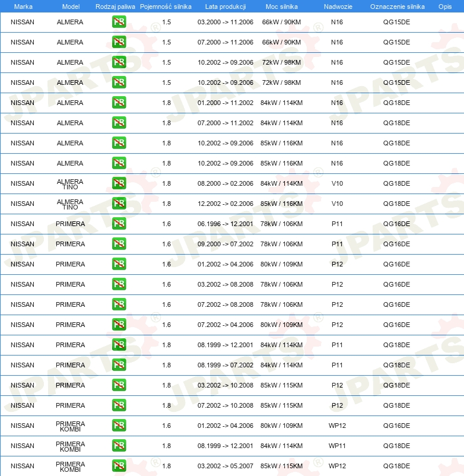
Task: Select the date '03.2002 -> 08.2008'
Action: 225,284
